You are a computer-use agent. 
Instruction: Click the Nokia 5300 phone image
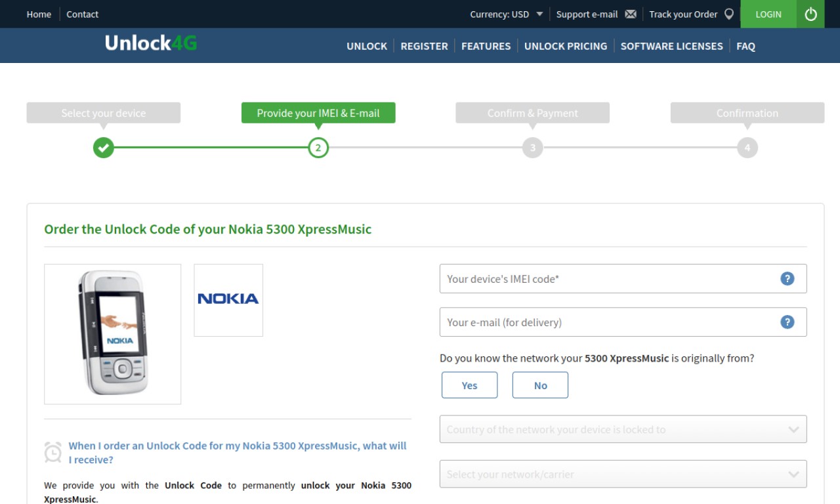point(113,334)
